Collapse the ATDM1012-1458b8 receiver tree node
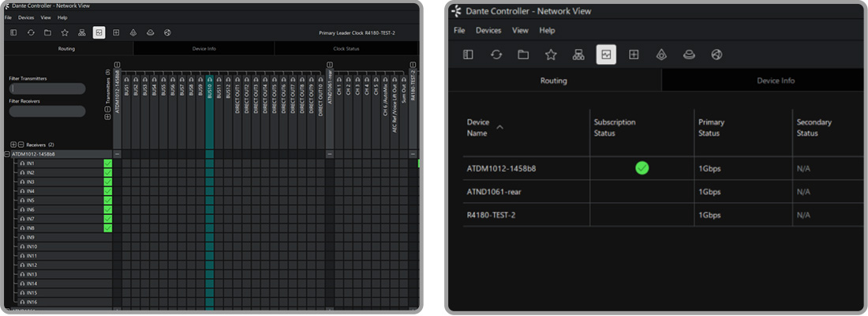This screenshot has height=316, width=868. click(x=6, y=154)
